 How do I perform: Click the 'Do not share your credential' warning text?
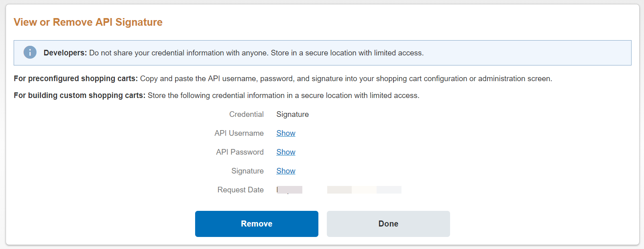click(x=256, y=53)
